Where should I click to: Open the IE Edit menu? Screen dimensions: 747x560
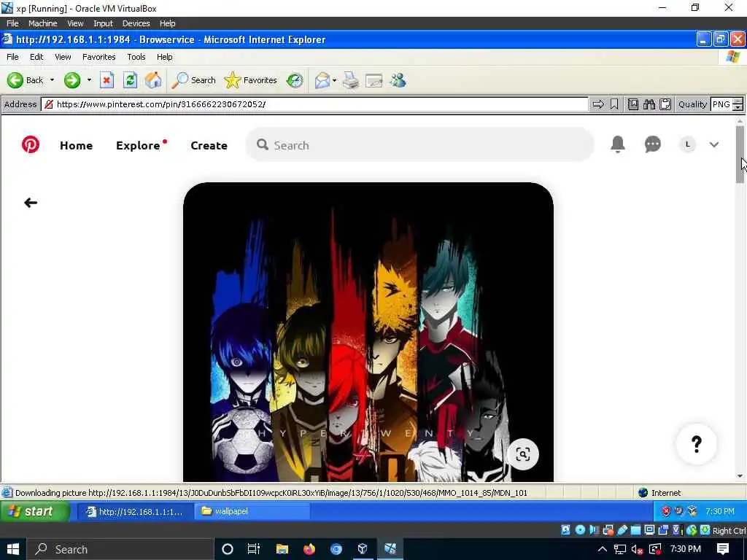pyautogui.click(x=36, y=57)
